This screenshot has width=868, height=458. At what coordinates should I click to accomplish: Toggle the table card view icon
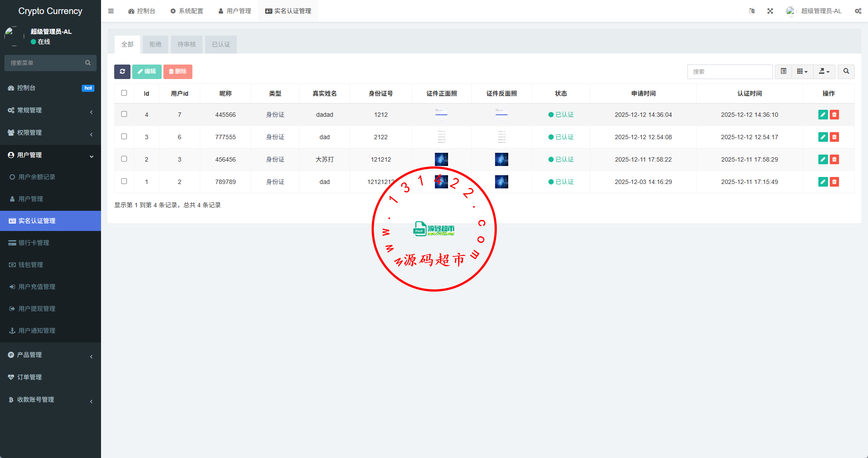(x=783, y=72)
